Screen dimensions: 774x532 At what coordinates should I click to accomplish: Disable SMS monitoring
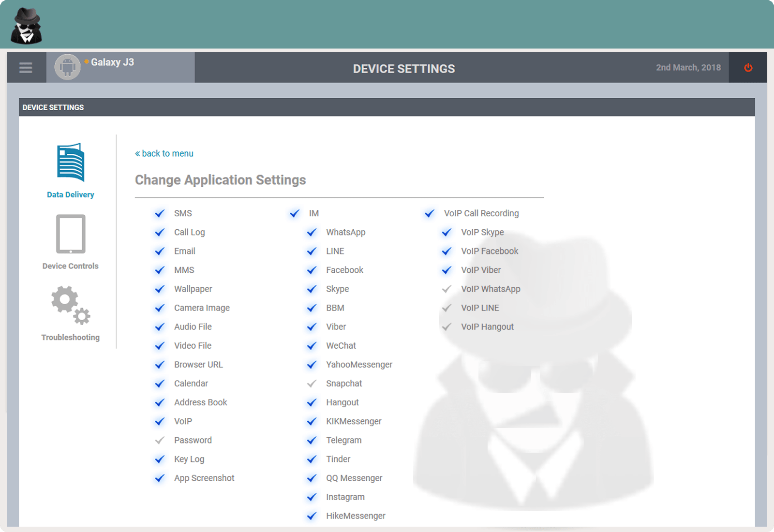(x=160, y=213)
